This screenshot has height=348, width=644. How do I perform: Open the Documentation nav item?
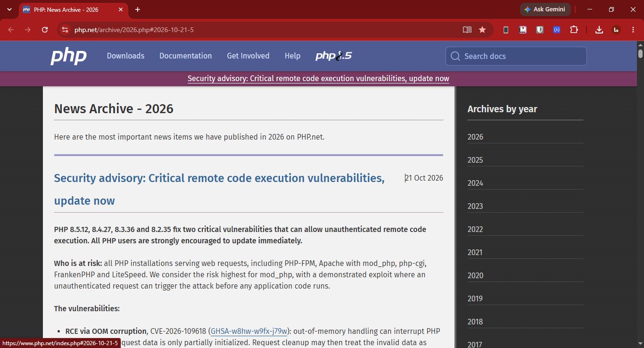tap(185, 56)
